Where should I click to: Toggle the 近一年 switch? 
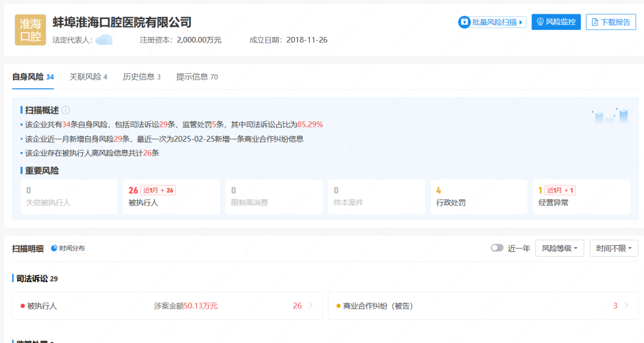pyautogui.click(x=497, y=248)
